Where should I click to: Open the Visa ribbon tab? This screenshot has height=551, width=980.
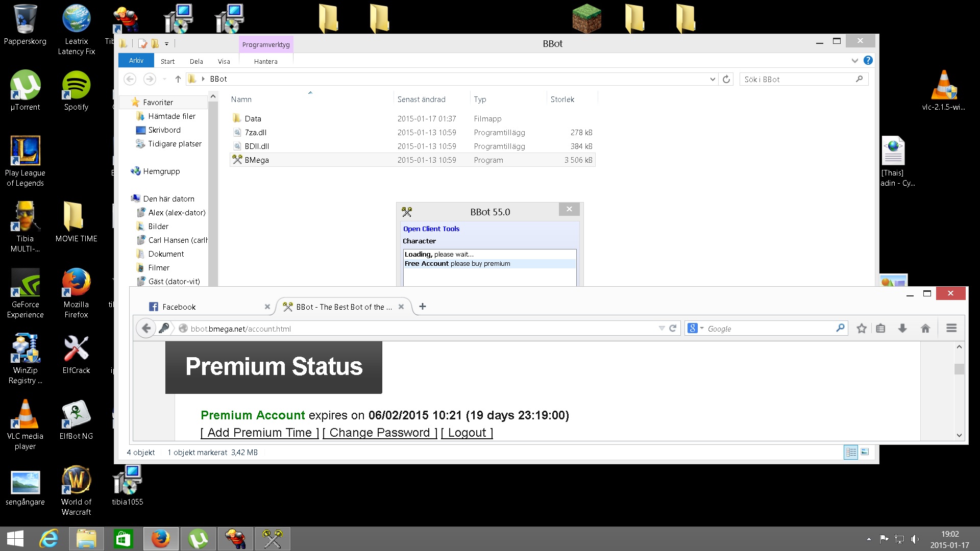tap(224, 61)
